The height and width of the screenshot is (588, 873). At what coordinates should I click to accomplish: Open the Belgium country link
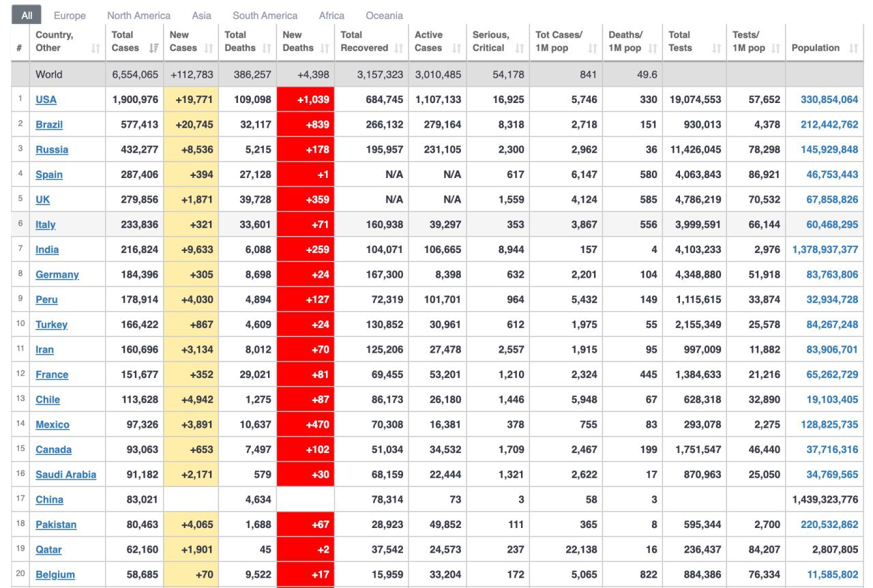(x=55, y=575)
